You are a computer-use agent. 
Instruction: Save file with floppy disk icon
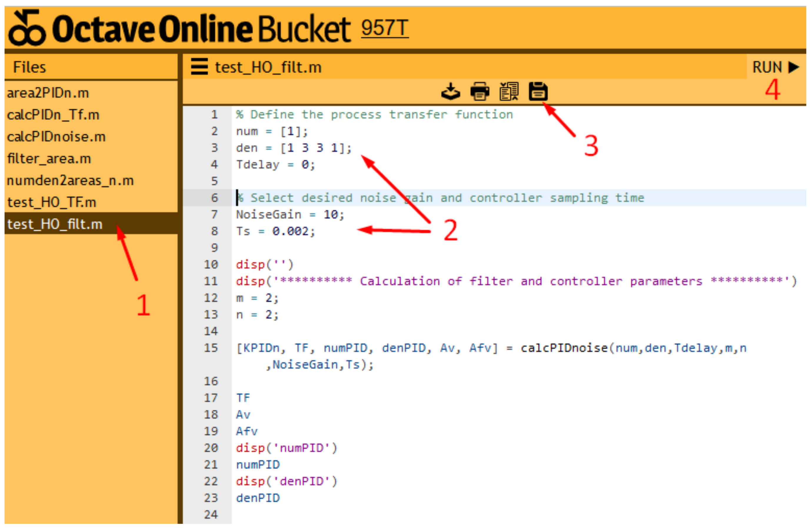pos(538,92)
